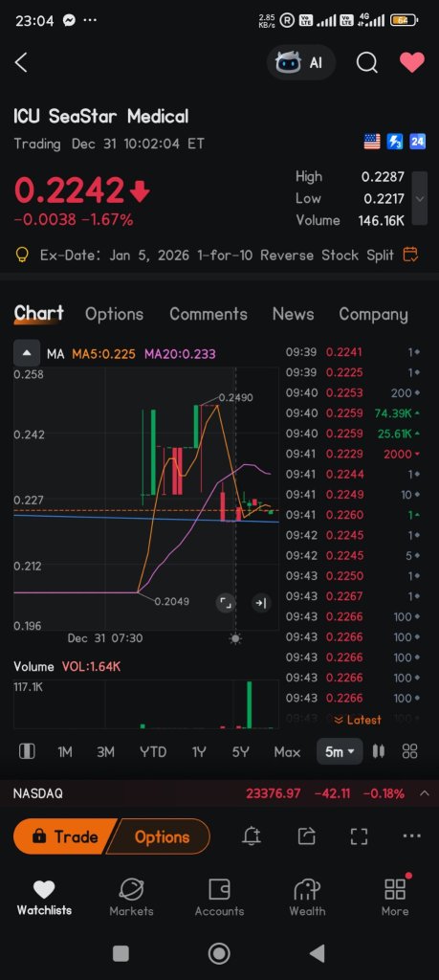This screenshot has width=439, height=980.
Task: Open the chart tools grid icon
Action: point(410,752)
